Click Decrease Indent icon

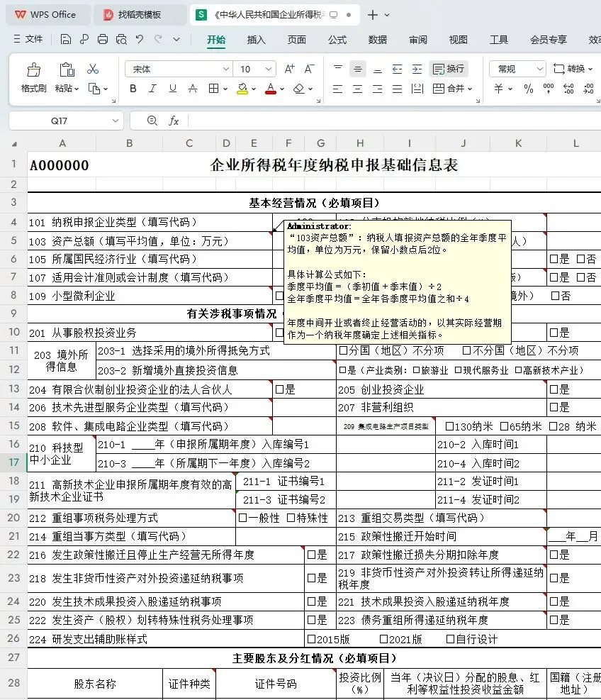[397, 69]
